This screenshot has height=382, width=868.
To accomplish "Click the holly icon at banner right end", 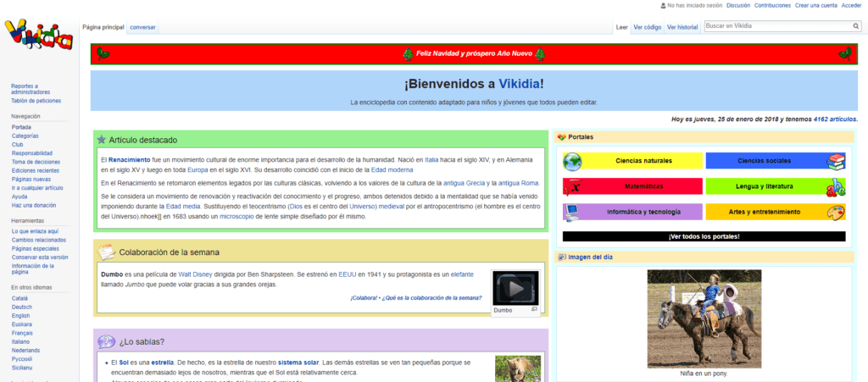I will 845,53.
